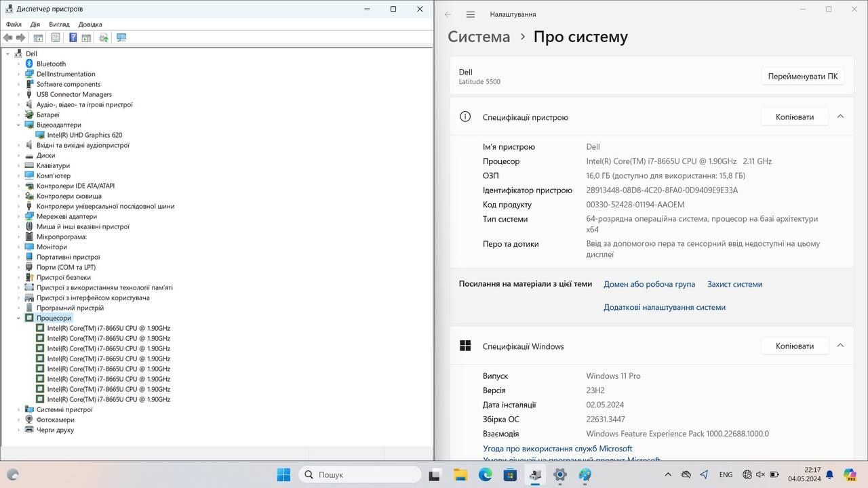Viewport: 868px width, 488px height.
Task: Open File Explorer from the taskbar
Action: tap(460, 474)
